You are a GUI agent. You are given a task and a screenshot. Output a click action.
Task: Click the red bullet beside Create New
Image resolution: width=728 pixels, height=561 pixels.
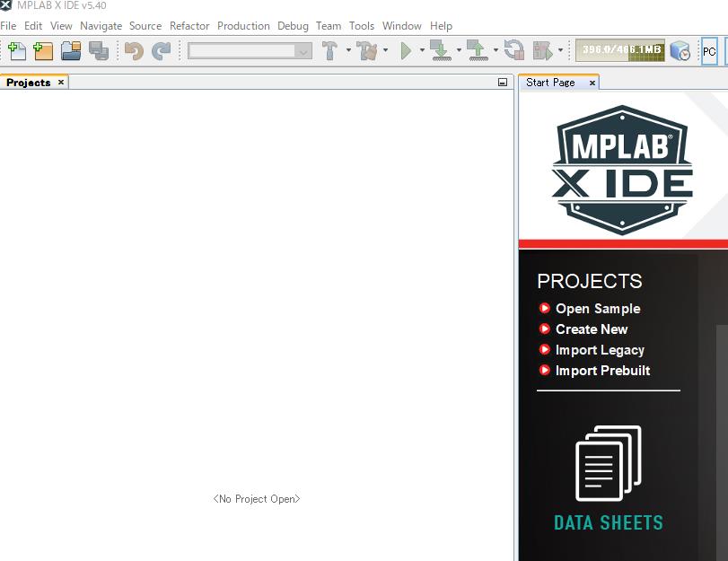click(x=544, y=329)
